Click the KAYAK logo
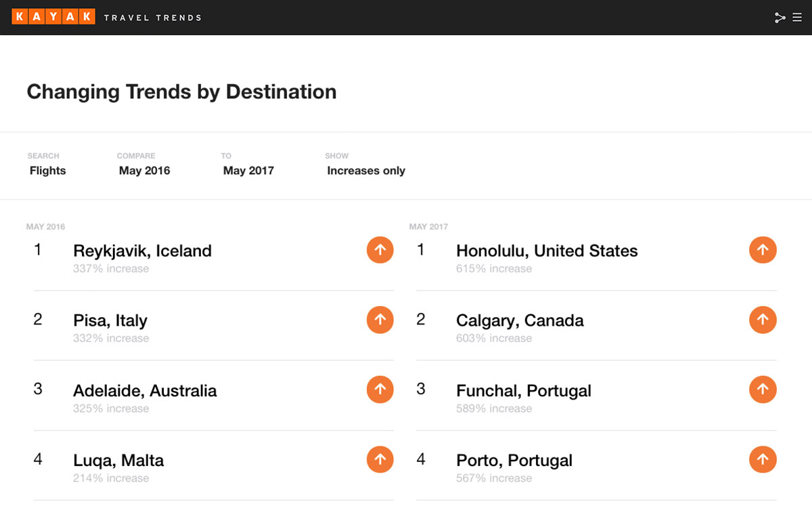Viewport: 812px width, 508px height. tap(53, 17)
